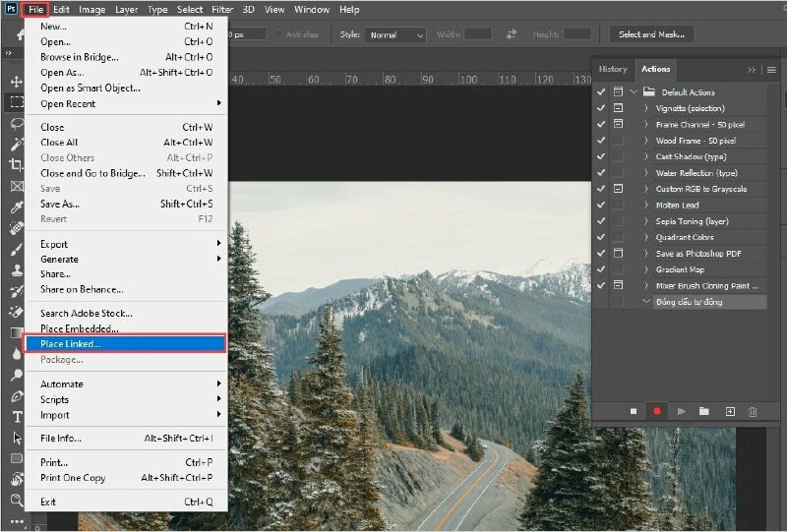The height and width of the screenshot is (532, 787).
Task: Select the Crop tool in toolbar
Action: [16, 165]
